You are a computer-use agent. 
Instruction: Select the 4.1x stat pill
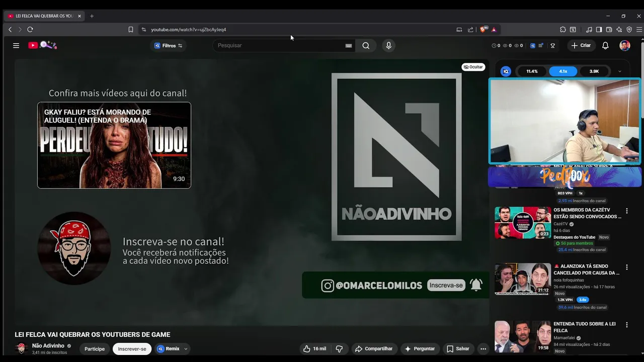coord(563,71)
